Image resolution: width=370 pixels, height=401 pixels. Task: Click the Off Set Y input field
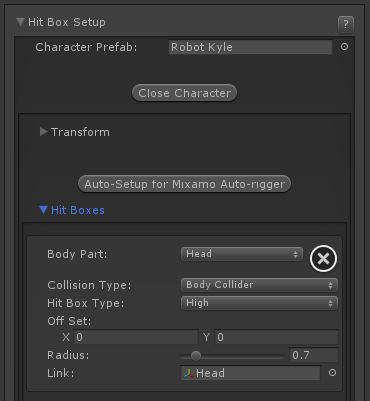coord(276,337)
